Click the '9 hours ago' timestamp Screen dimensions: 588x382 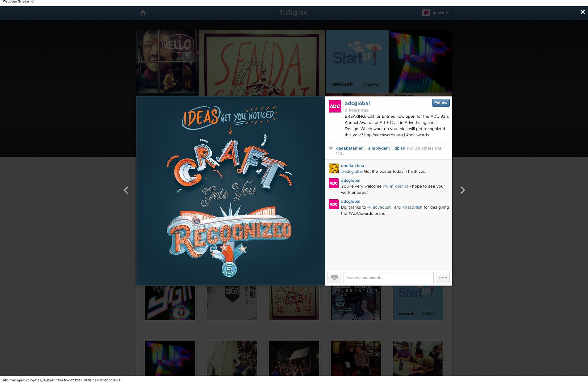coord(357,110)
